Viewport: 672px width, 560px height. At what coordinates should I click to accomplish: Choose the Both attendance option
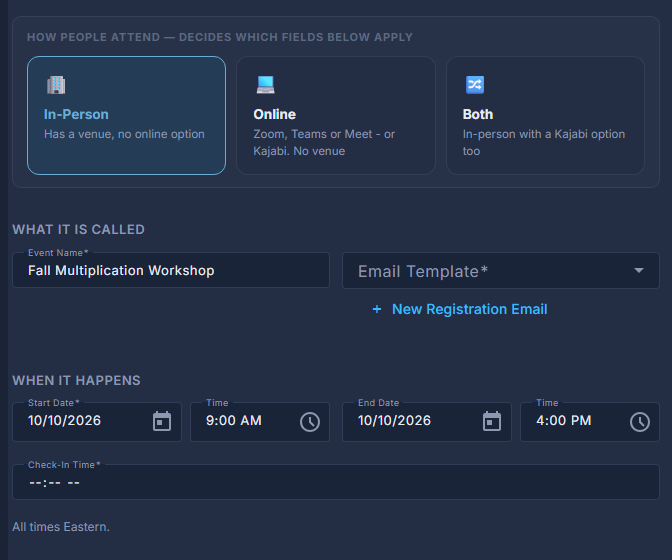point(545,115)
